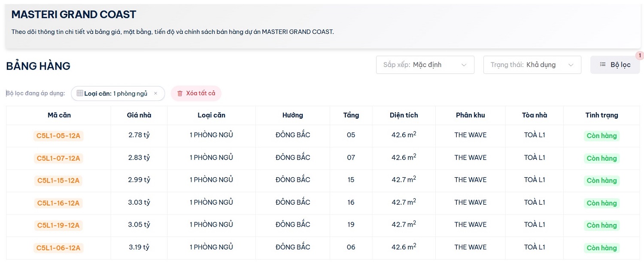Open the Trạng thái status dropdown

pos(532,65)
